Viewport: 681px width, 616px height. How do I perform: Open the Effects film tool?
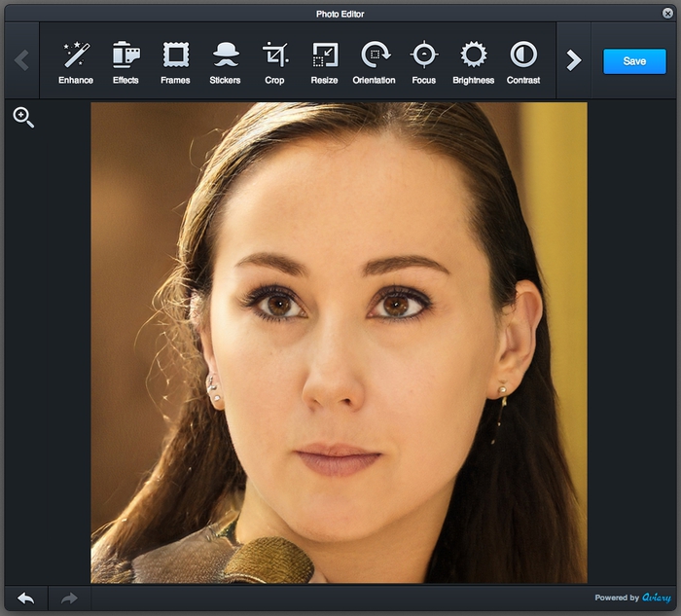pos(125,62)
